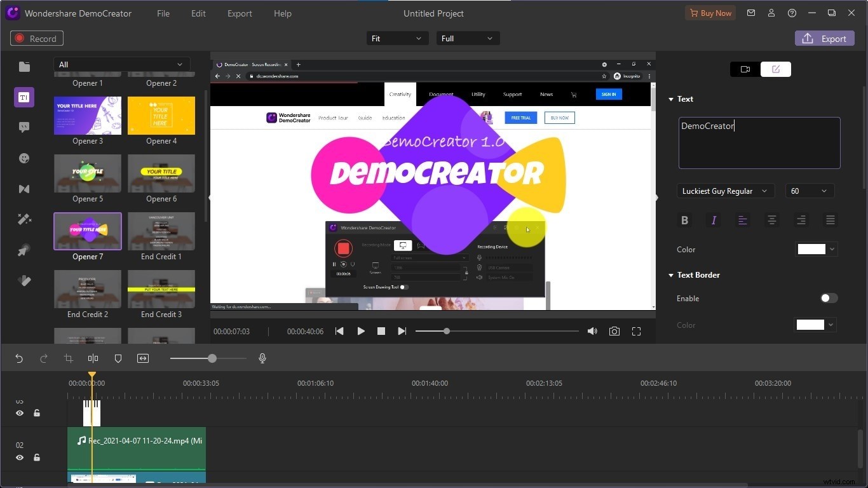Click the Record button
The width and height of the screenshot is (868, 488).
36,38
